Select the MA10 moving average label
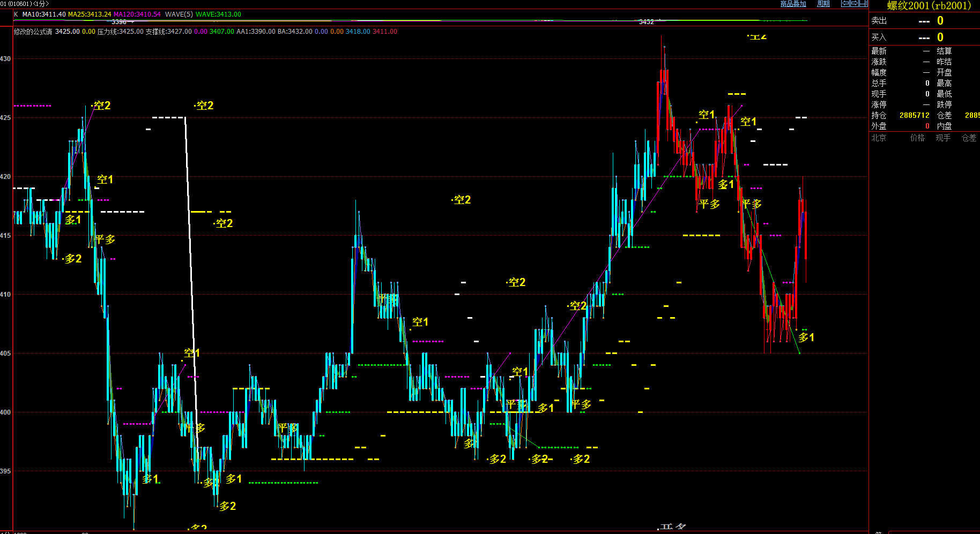 click(44, 14)
